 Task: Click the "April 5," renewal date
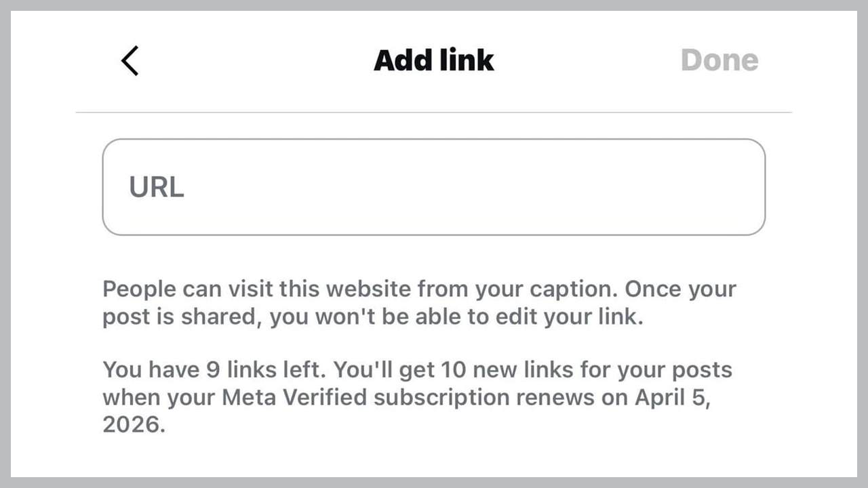click(x=673, y=397)
